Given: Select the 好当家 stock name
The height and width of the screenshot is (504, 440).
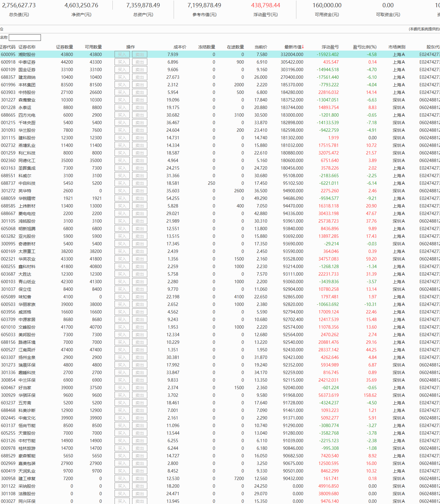Looking at the screenshot, I should [x=25, y=388].
